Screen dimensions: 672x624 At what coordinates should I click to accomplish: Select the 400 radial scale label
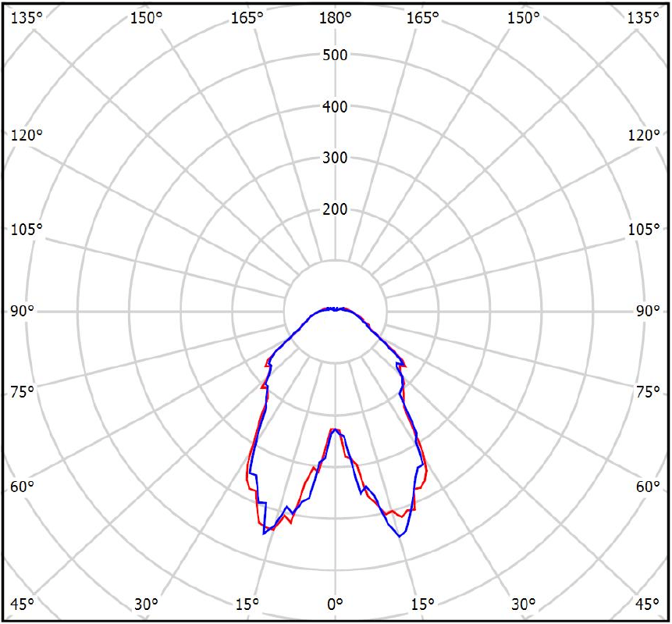click(x=335, y=107)
